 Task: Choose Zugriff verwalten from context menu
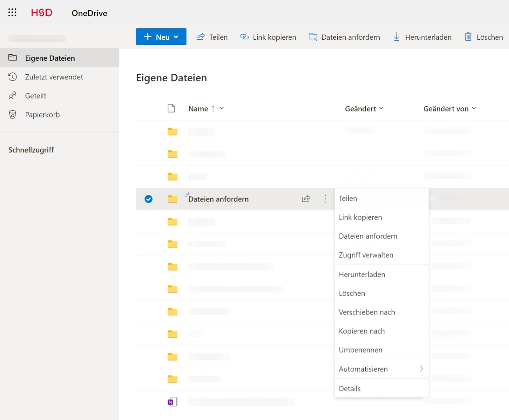tap(366, 255)
